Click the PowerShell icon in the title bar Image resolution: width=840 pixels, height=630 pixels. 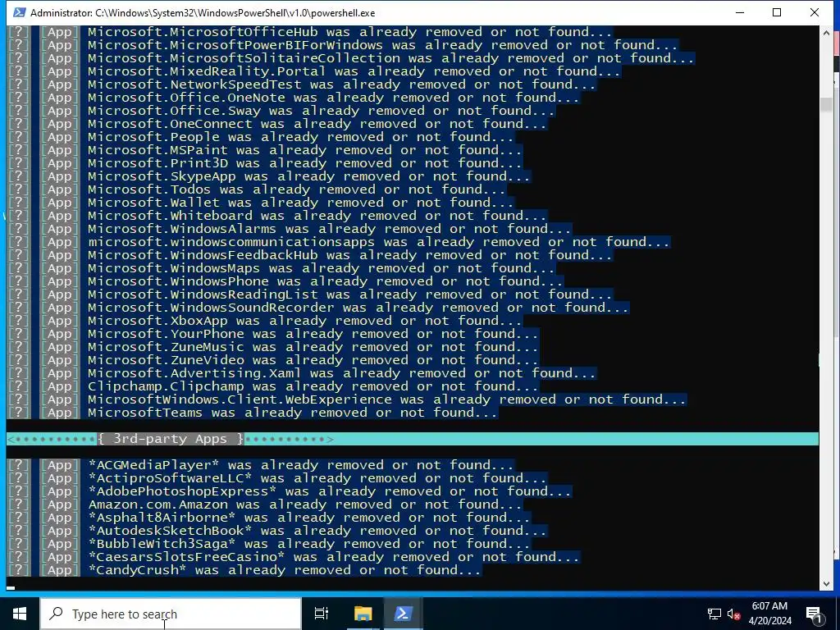click(x=20, y=12)
